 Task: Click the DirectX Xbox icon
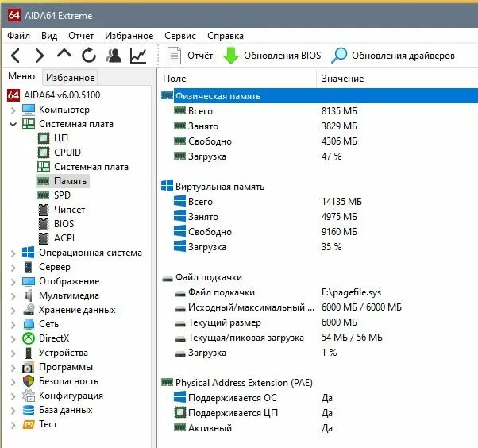[x=29, y=338]
